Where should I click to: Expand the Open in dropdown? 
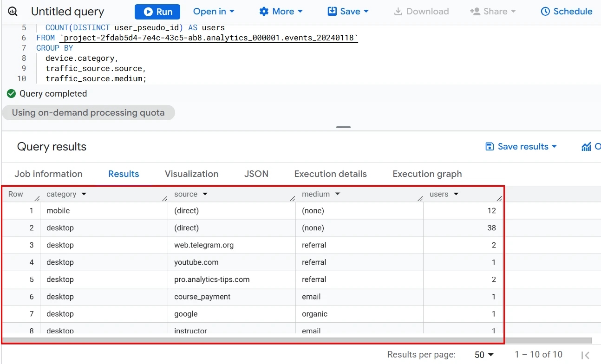(214, 12)
